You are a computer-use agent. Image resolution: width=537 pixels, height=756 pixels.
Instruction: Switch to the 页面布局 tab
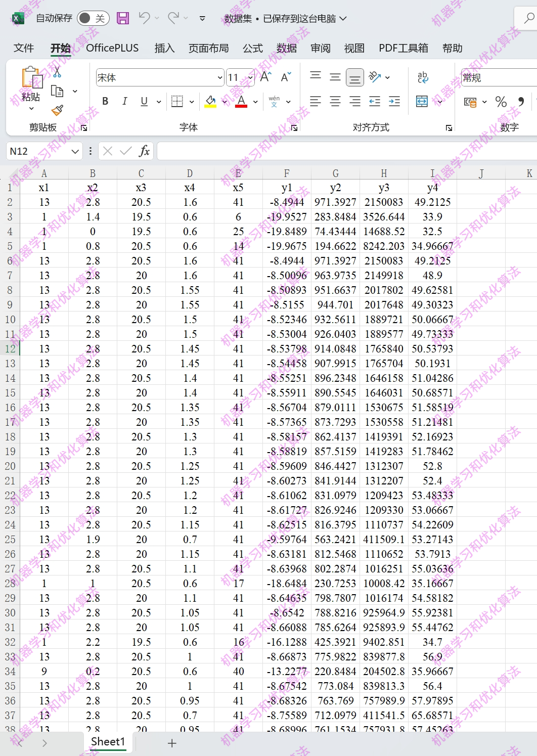point(208,48)
